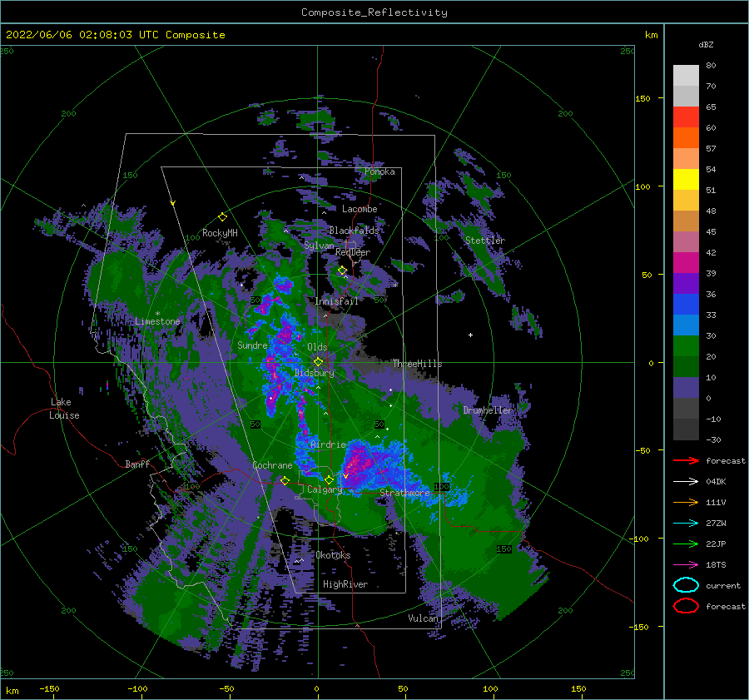Click the orange 111V arrow icon
Screen dimensions: 749x700
click(686, 502)
